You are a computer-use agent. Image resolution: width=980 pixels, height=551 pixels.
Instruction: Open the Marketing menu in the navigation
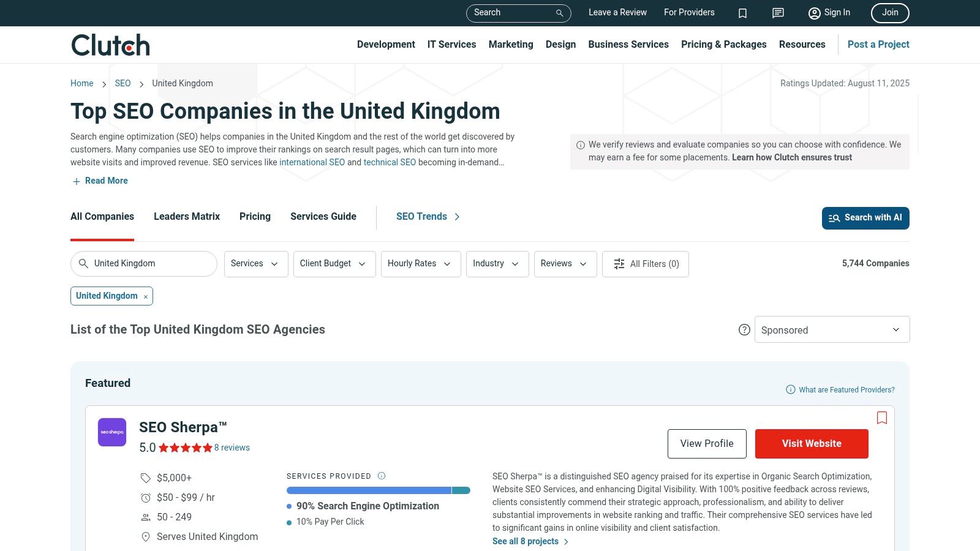(x=511, y=44)
